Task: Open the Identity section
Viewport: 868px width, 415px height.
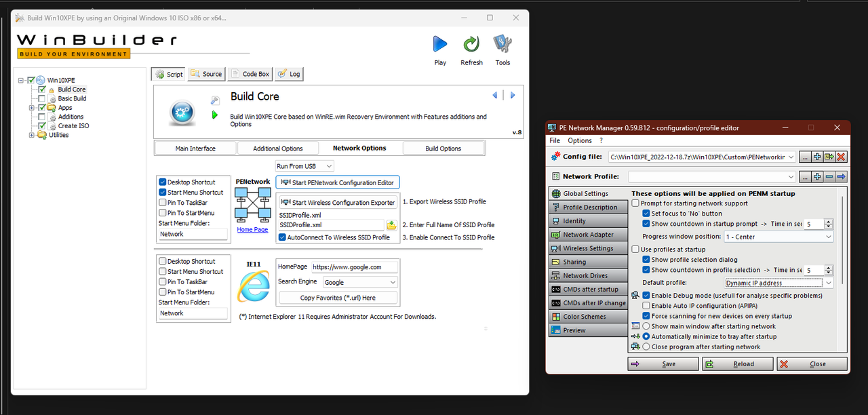Action: (588, 221)
